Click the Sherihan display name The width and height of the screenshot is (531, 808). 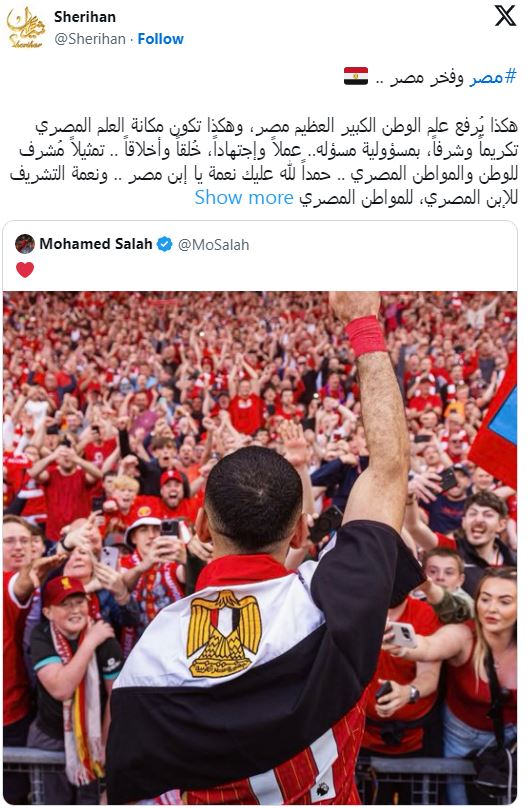pyautogui.click(x=85, y=17)
